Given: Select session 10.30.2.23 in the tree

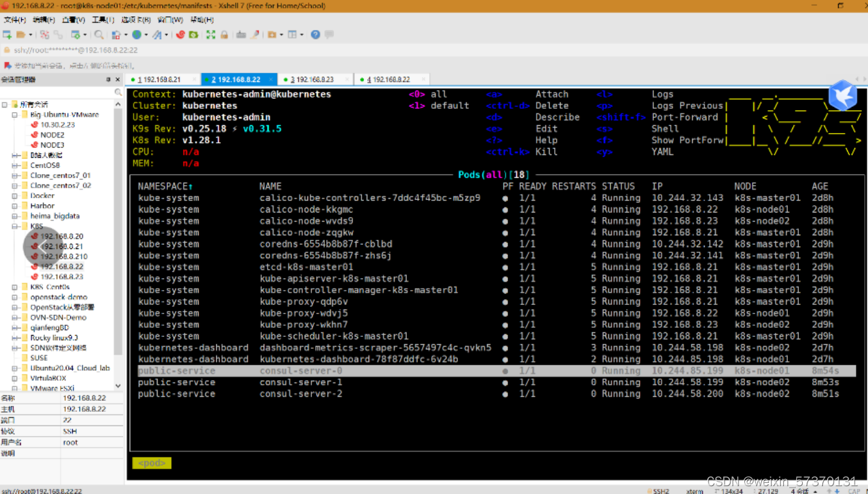Looking at the screenshot, I should click(57, 124).
